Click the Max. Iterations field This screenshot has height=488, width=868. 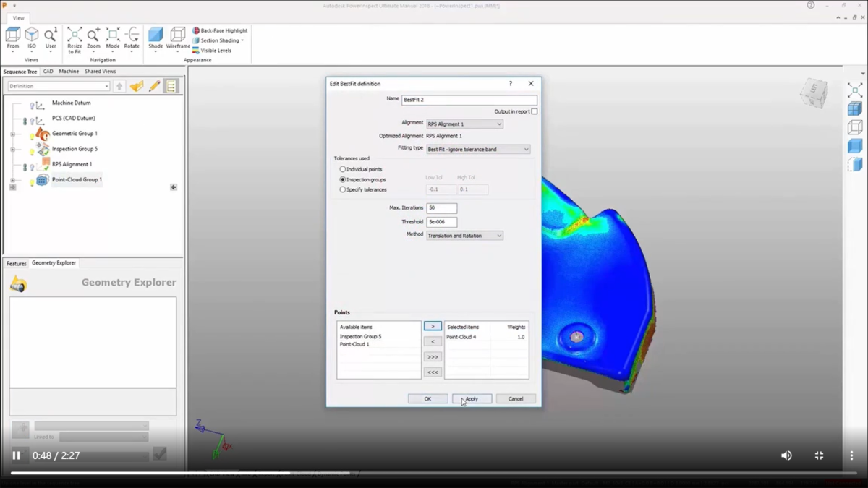click(442, 208)
